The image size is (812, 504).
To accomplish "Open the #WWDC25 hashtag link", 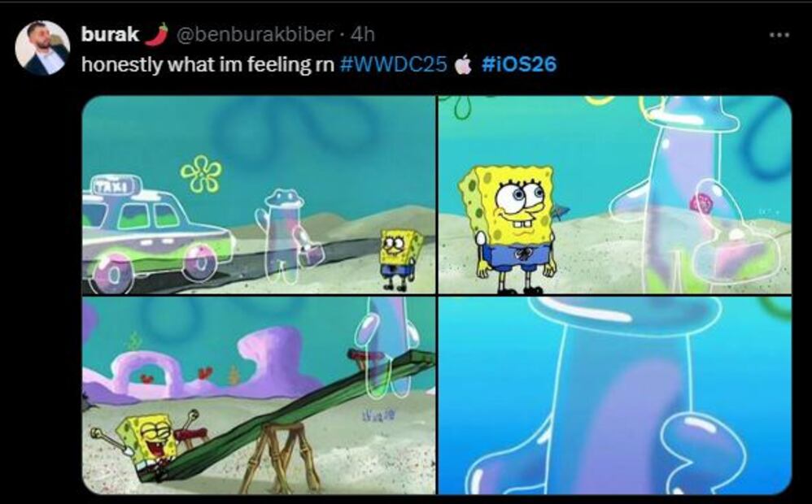I will [394, 64].
